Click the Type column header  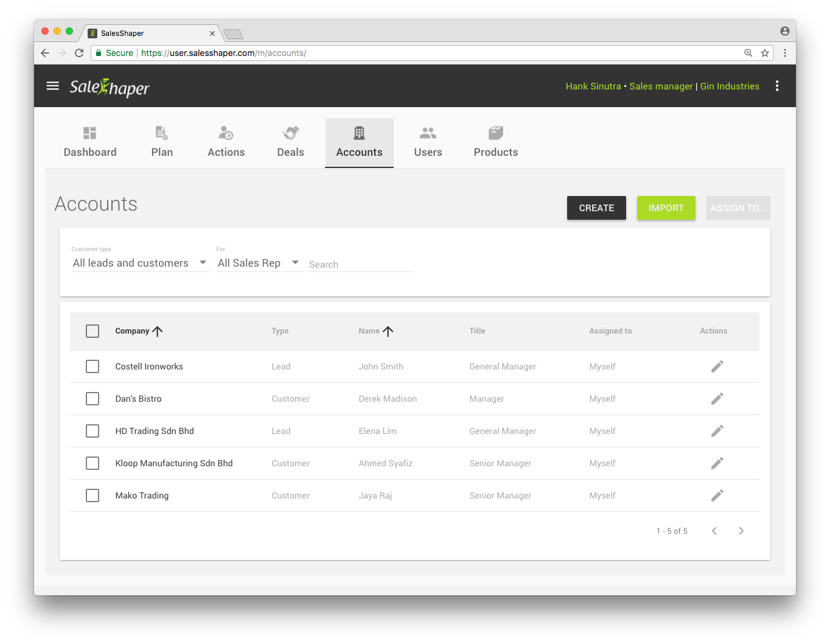(280, 331)
